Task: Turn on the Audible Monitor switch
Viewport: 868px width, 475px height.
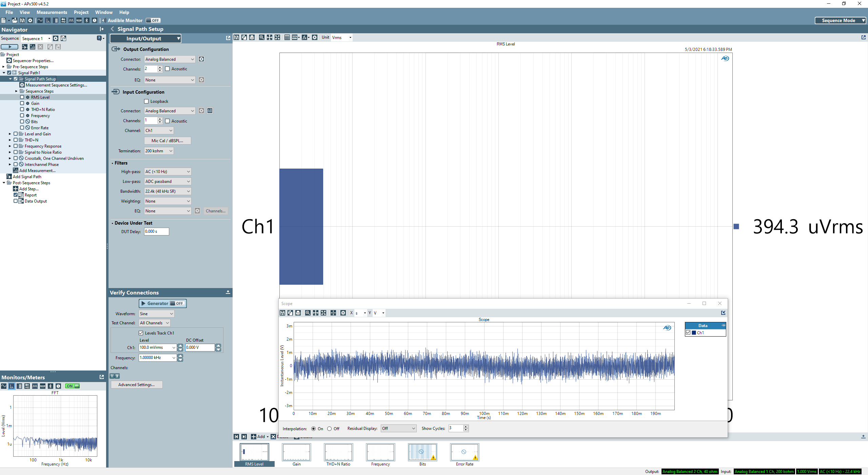Action: [x=153, y=20]
